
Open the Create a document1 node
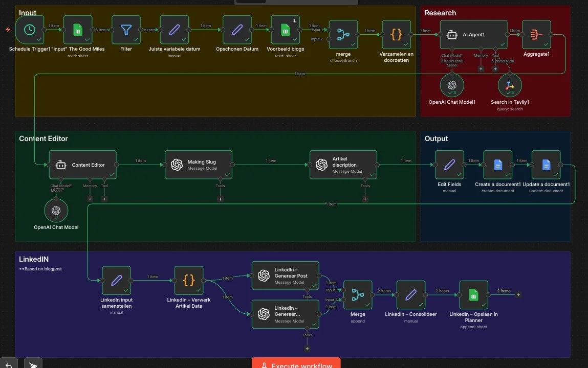pos(497,165)
